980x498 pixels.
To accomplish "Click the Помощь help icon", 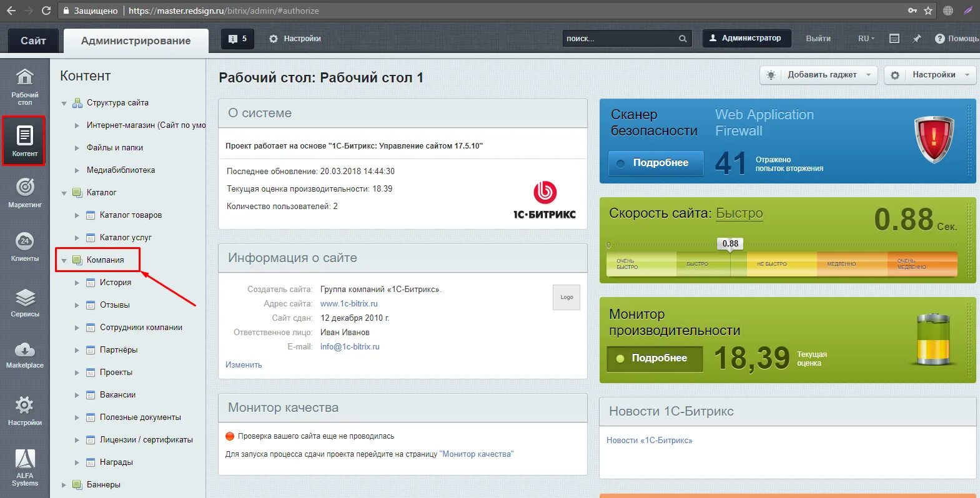I will (956, 39).
